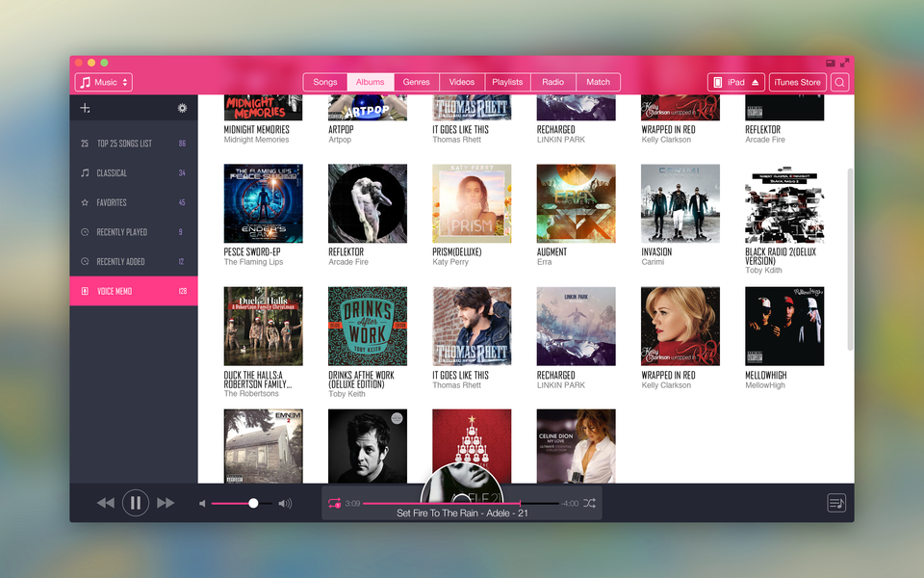The width and height of the screenshot is (924, 578).
Task: Switch to the Genres tab
Action: (x=416, y=82)
